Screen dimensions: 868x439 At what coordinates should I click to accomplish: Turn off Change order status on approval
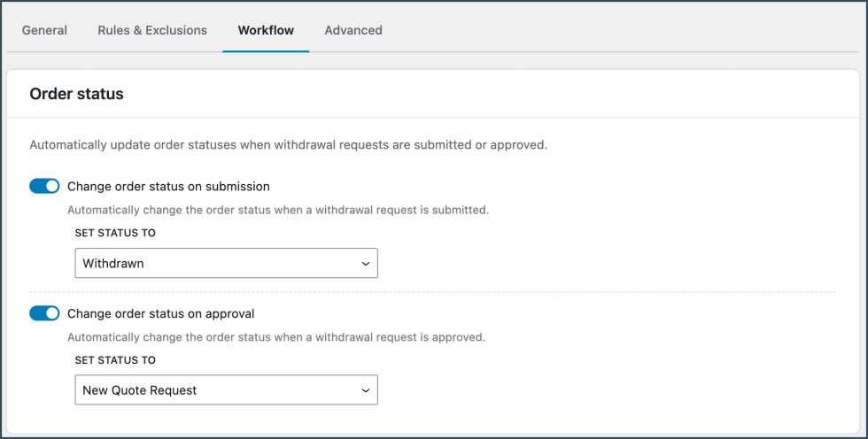tap(44, 313)
